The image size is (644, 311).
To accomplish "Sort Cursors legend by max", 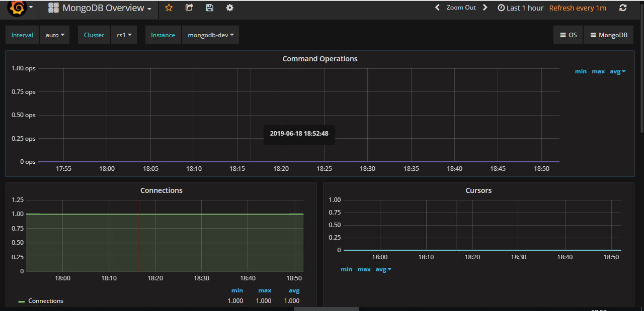I will click(x=364, y=269).
